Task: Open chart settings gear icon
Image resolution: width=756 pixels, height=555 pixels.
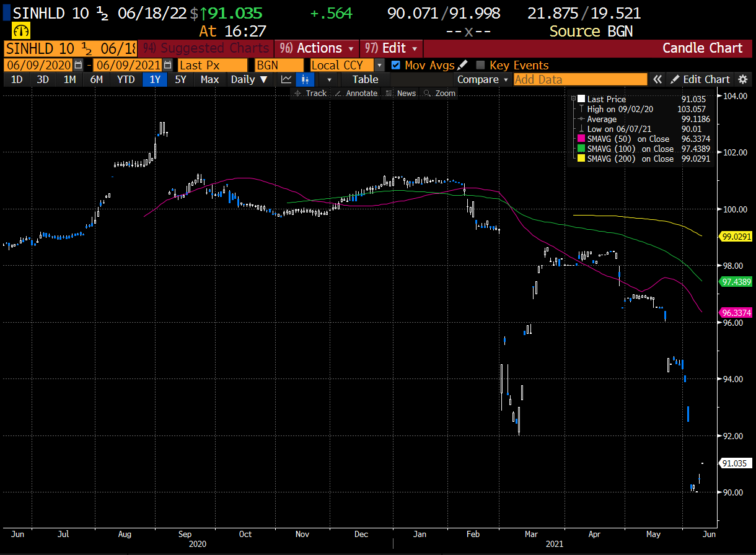Action: 742,79
